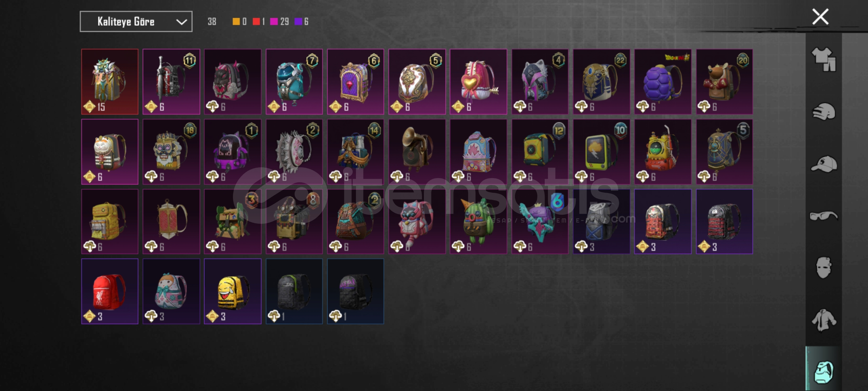Select the purple turtle shell backpack
The image size is (868, 391).
pos(663,82)
